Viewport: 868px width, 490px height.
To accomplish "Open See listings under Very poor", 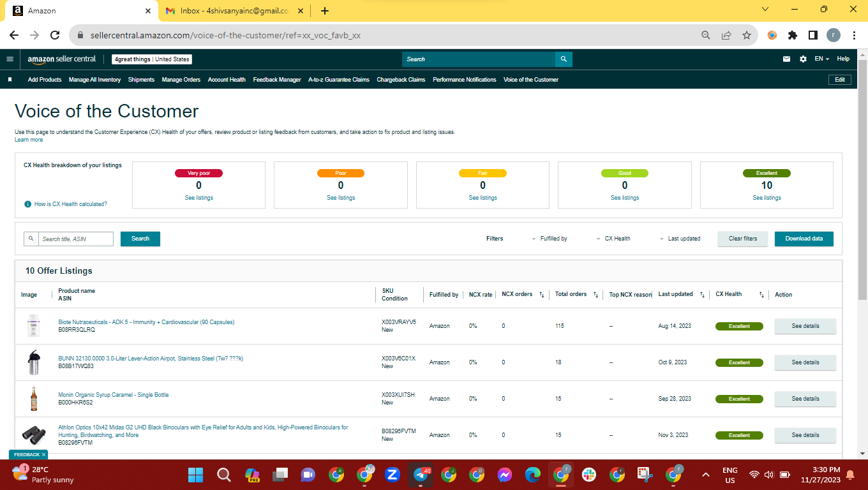I will (x=198, y=198).
